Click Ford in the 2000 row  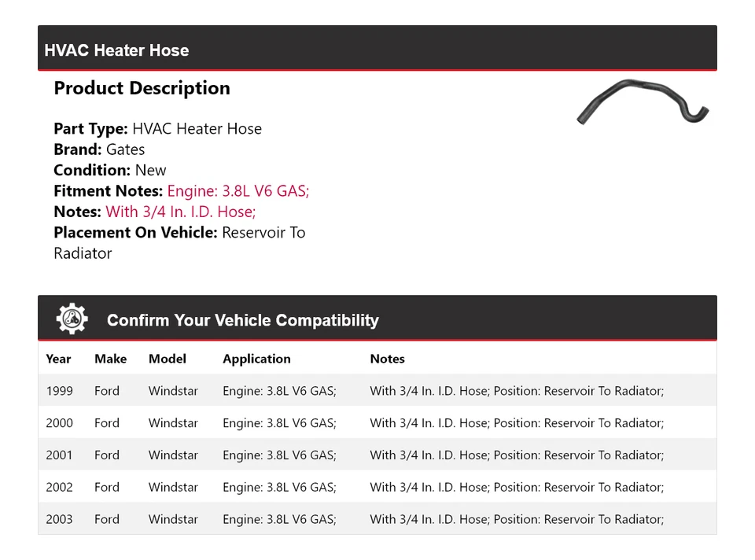[107, 423]
